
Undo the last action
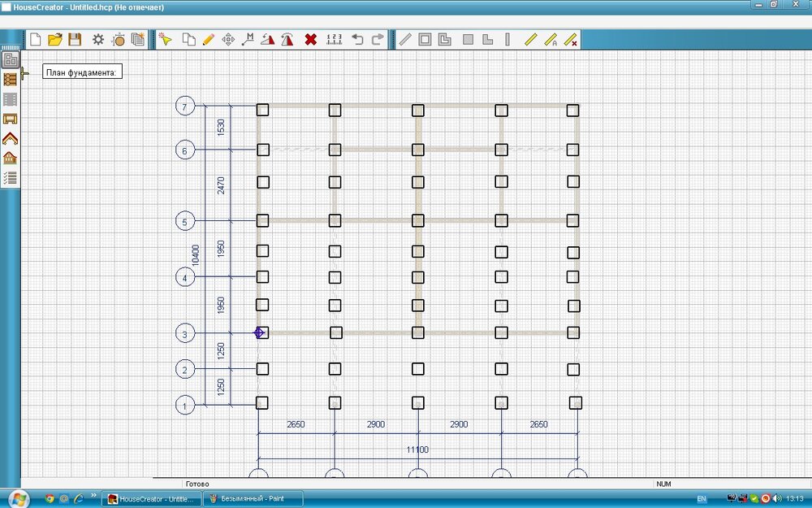[x=357, y=39]
